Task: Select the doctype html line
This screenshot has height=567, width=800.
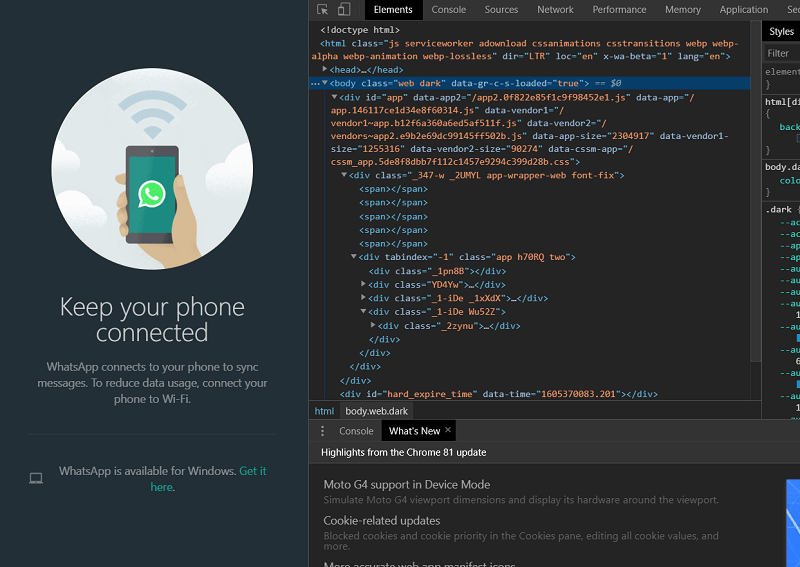Action: point(360,30)
